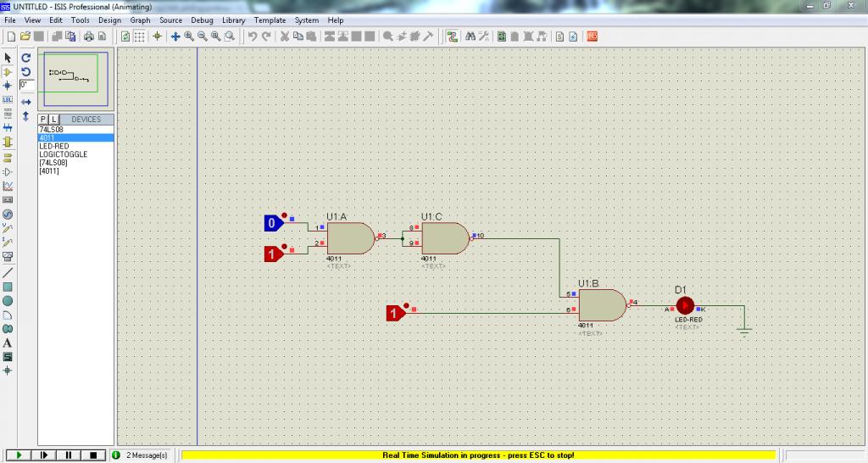Select 2D graphics box tool
The image size is (868, 463).
click(x=8, y=287)
